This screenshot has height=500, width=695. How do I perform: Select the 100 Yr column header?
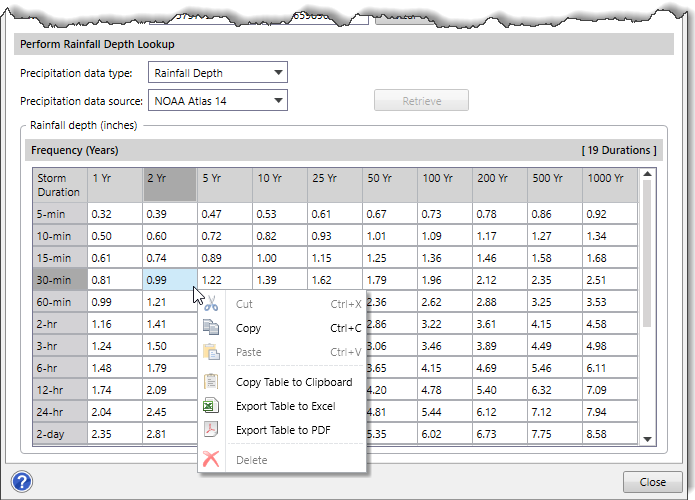[x=445, y=185]
